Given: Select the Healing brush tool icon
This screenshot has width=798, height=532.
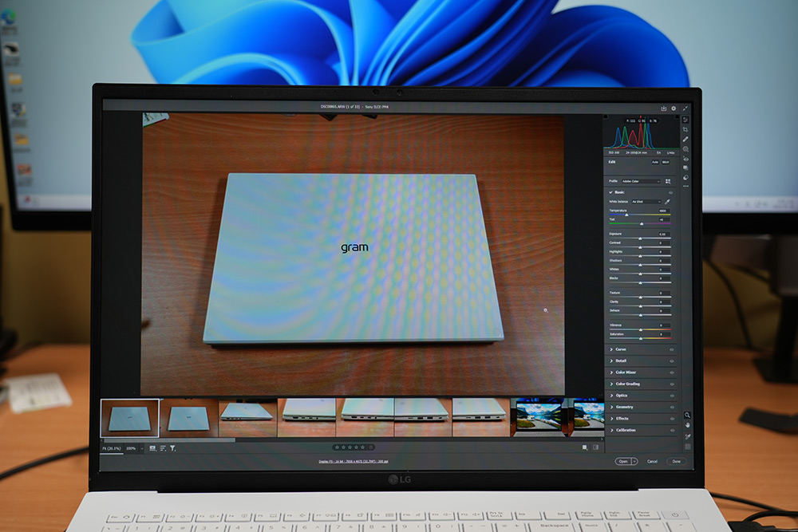Looking at the screenshot, I should (x=685, y=140).
